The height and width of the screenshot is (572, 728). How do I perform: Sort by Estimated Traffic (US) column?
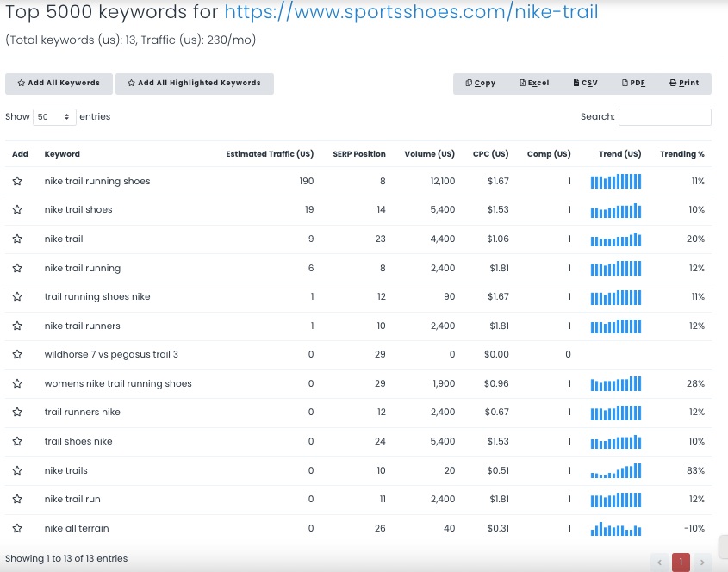pos(270,154)
